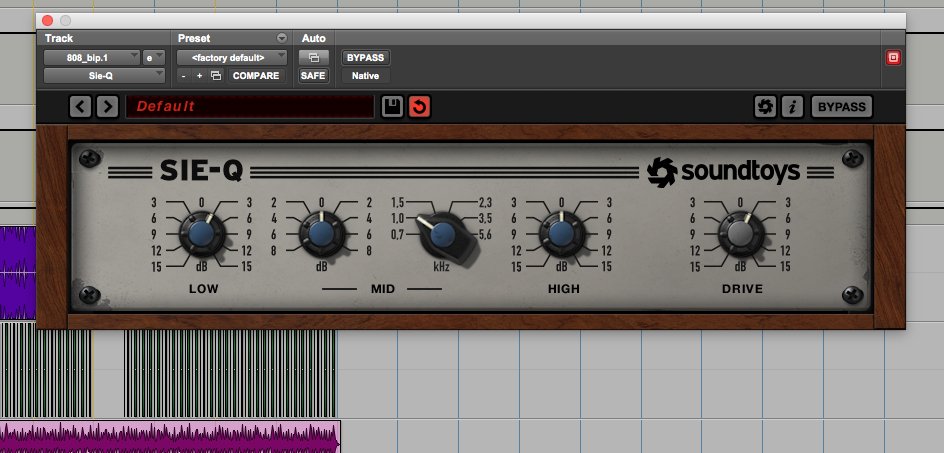Viewport: 944px width, 453px height.
Task: Click the HIGH gain knob
Action: (x=561, y=234)
